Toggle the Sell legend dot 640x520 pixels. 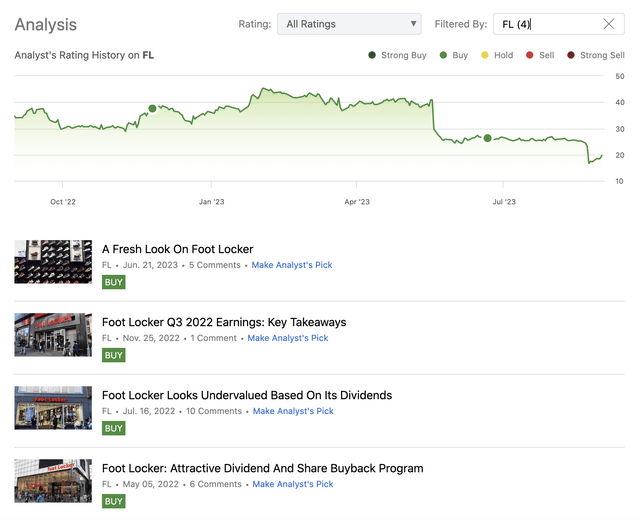[529, 55]
